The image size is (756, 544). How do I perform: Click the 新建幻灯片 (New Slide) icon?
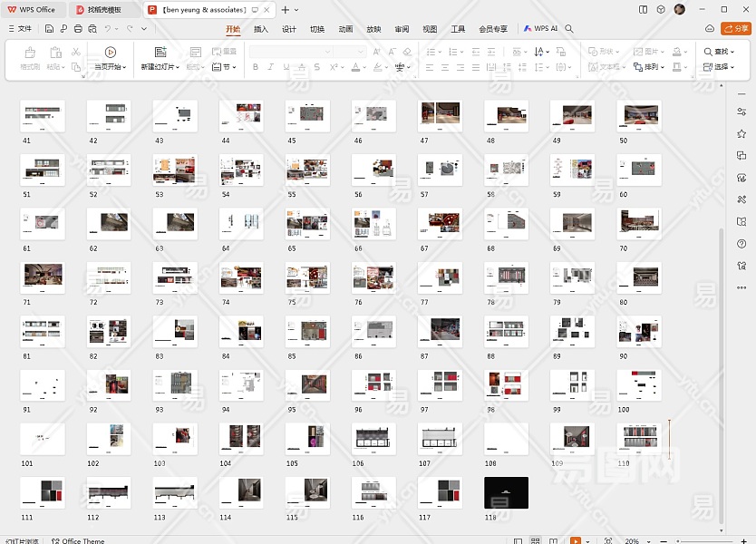click(160, 53)
